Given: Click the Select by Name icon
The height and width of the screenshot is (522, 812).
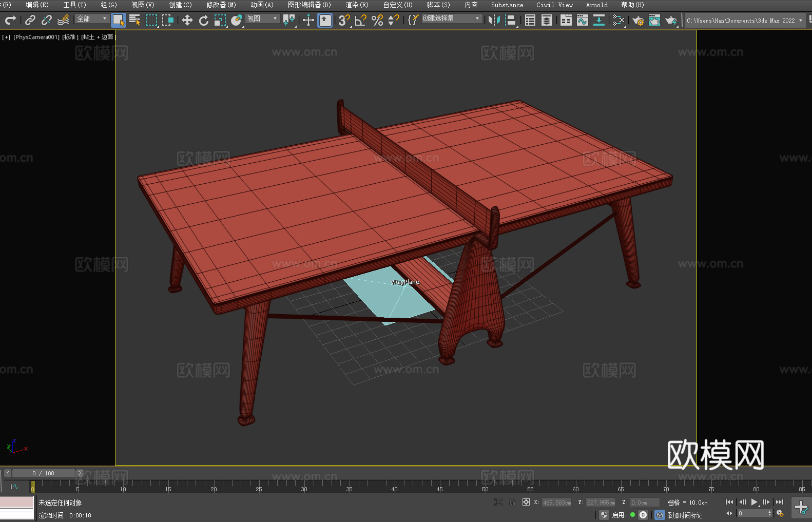Looking at the screenshot, I should (134, 20).
